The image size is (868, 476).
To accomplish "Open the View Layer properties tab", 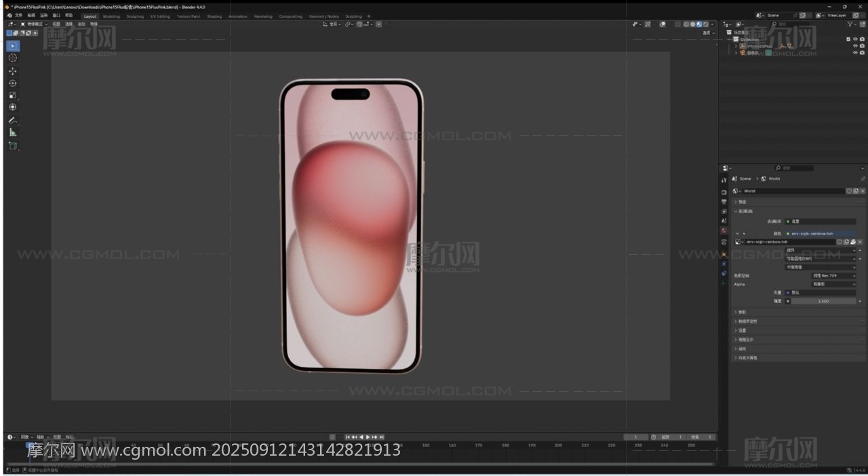I will coord(724,212).
